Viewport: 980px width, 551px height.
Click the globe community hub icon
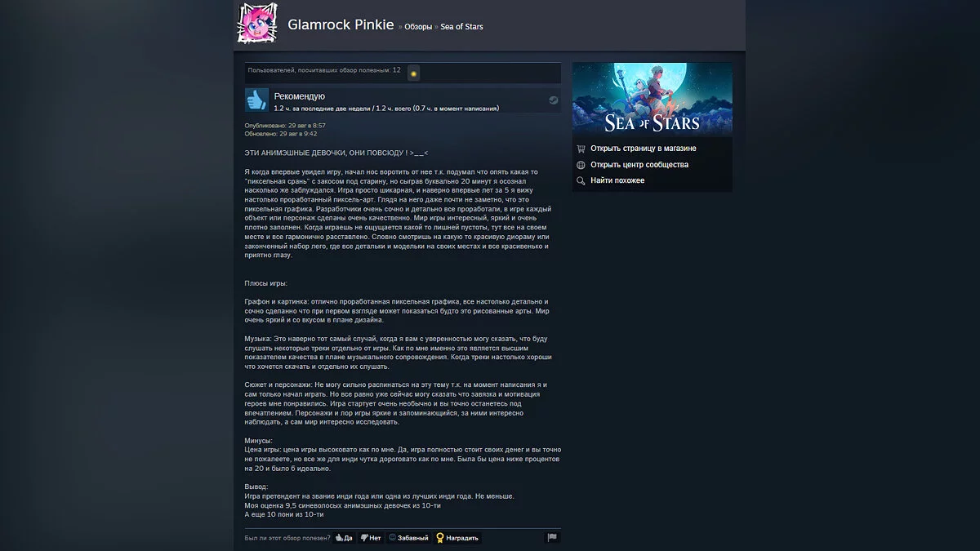coord(581,165)
